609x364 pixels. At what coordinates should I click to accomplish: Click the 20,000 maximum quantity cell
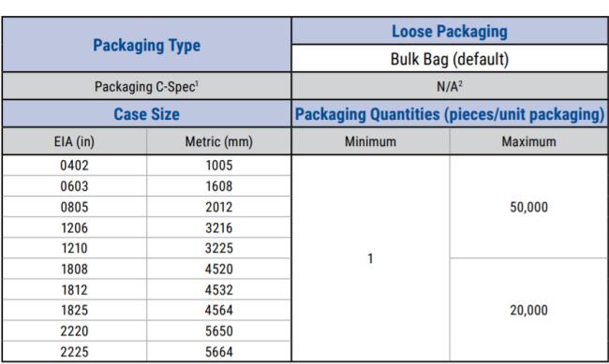pos(529,310)
